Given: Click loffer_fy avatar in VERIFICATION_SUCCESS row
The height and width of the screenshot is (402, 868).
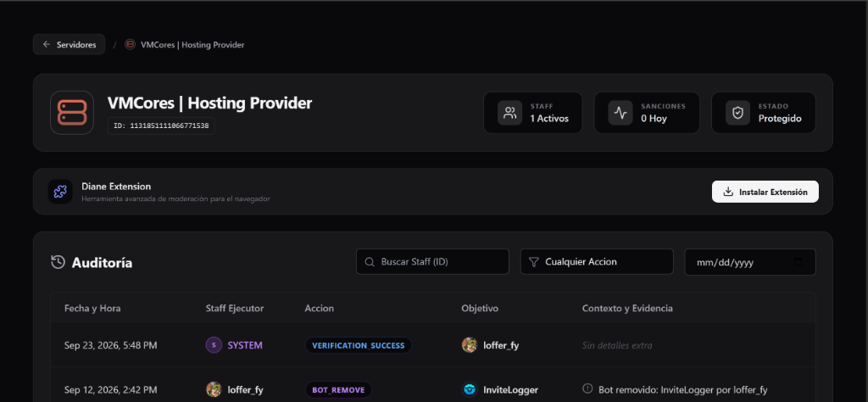Looking at the screenshot, I should (470, 345).
